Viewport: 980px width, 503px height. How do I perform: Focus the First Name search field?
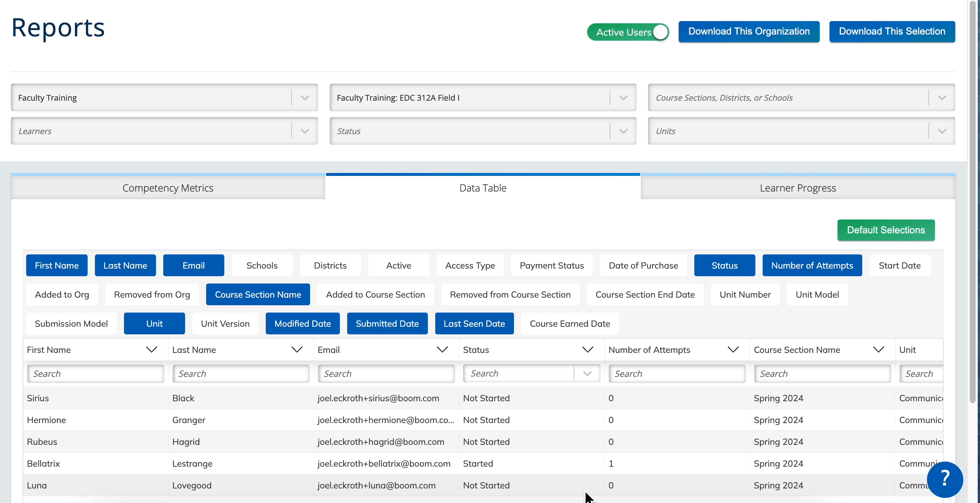(96, 373)
